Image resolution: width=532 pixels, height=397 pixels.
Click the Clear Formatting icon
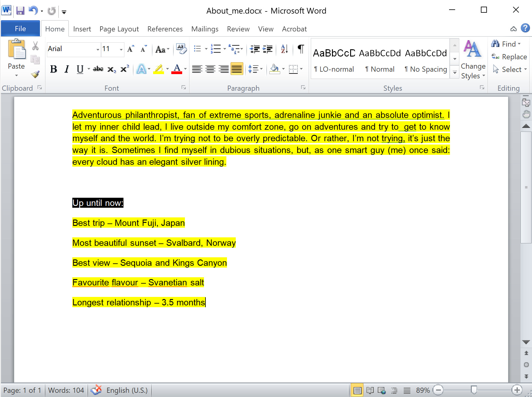(x=181, y=49)
